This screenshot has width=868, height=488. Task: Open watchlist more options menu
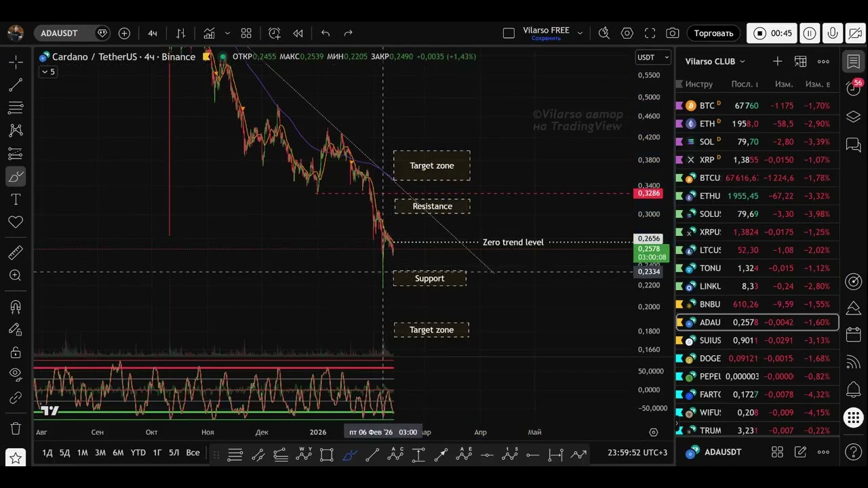pyautogui.click(x=823, y=62)
